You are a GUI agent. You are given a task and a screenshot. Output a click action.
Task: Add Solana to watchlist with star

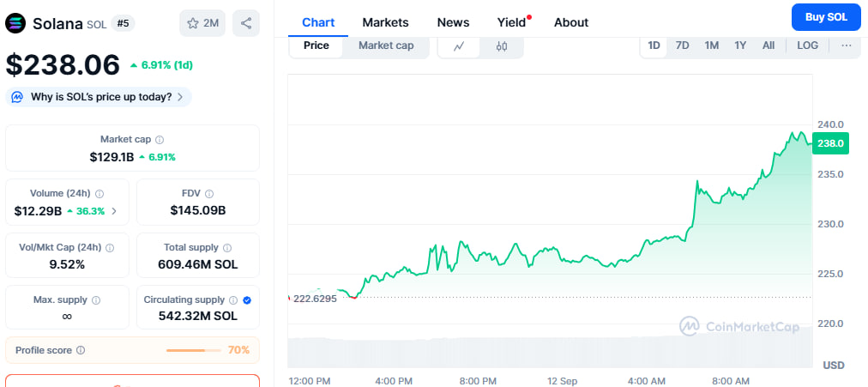(202, 23)
